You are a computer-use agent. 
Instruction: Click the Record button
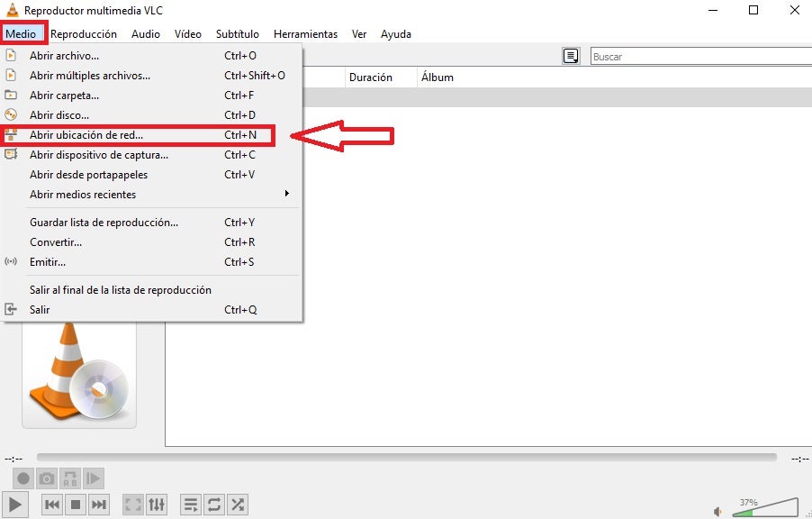tap(23, 478)
